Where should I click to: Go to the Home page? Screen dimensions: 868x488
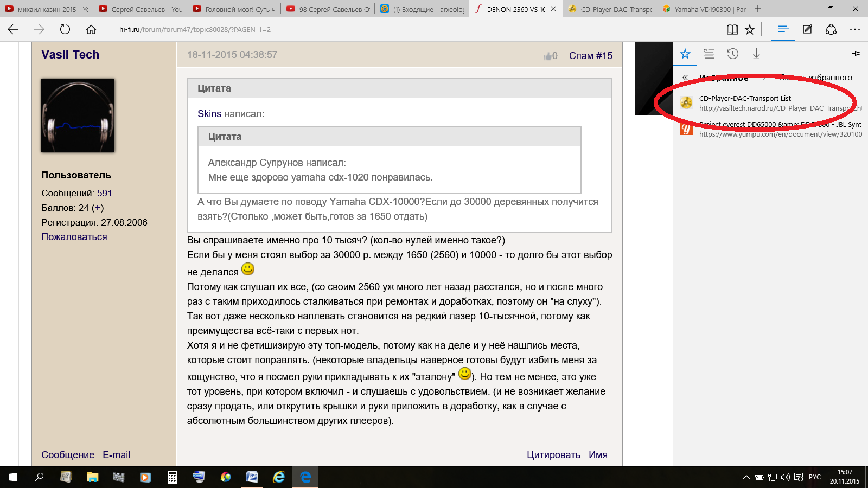pyautogui.click(x=91, y=29)
